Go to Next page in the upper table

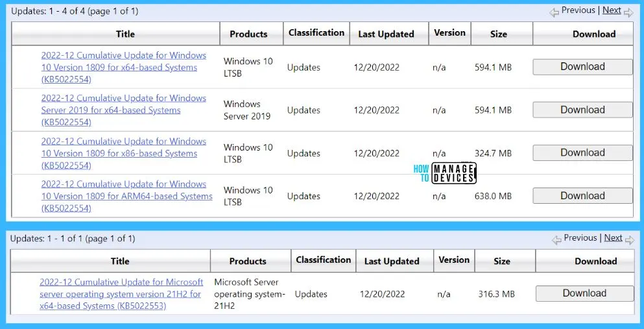612,10
